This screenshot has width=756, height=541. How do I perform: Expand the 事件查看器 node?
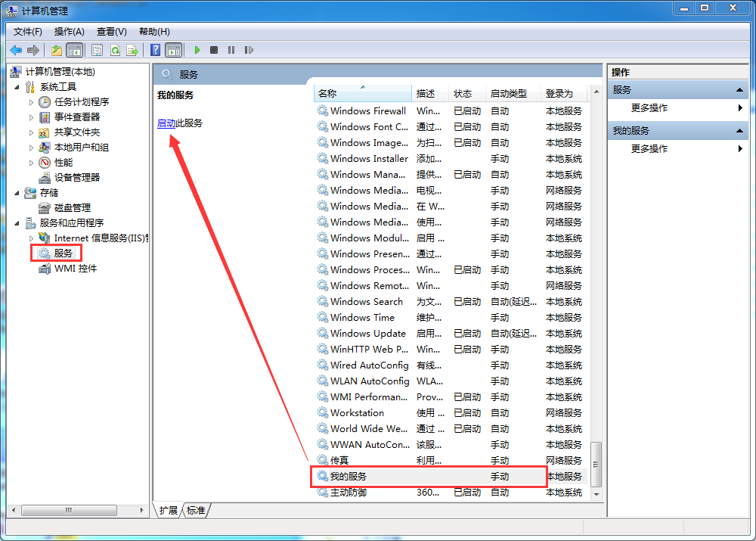pos(31,117)
